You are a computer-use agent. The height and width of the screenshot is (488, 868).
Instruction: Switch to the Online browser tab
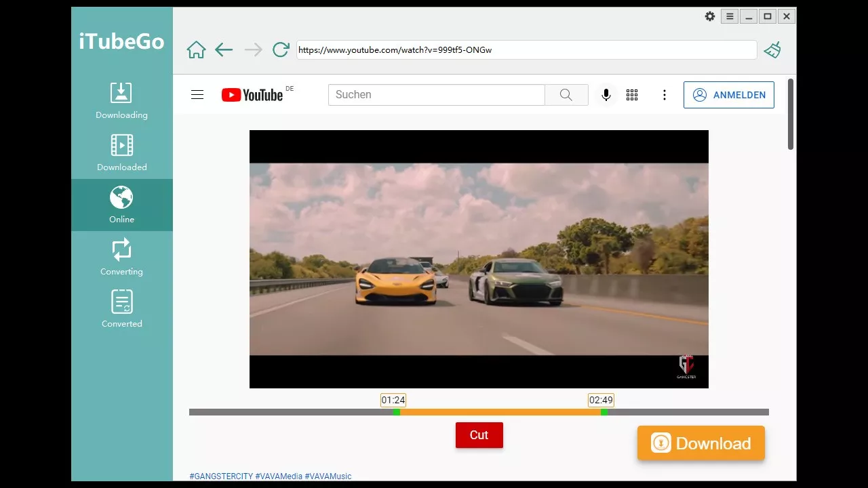121,205
